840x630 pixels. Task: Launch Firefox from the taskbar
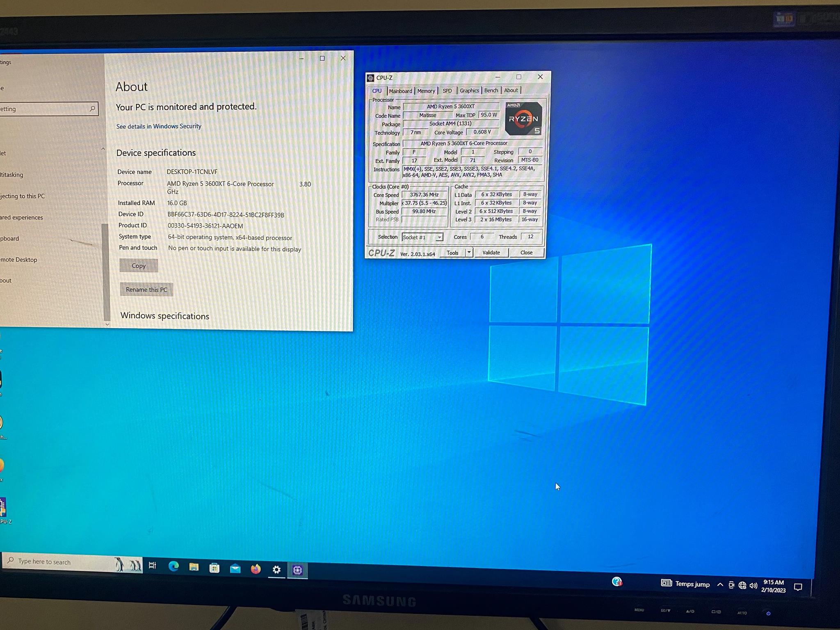tap(256, 569)
